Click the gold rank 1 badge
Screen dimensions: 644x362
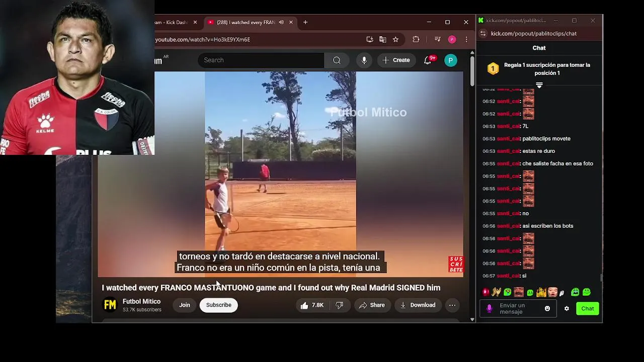pos(493,69)
